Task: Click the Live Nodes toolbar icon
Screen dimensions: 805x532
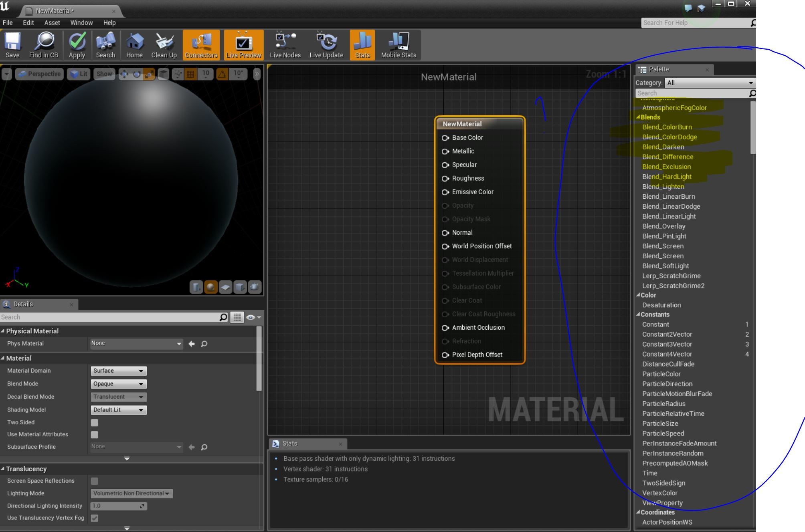Action: pyautogui.click(x=285, y=45)
